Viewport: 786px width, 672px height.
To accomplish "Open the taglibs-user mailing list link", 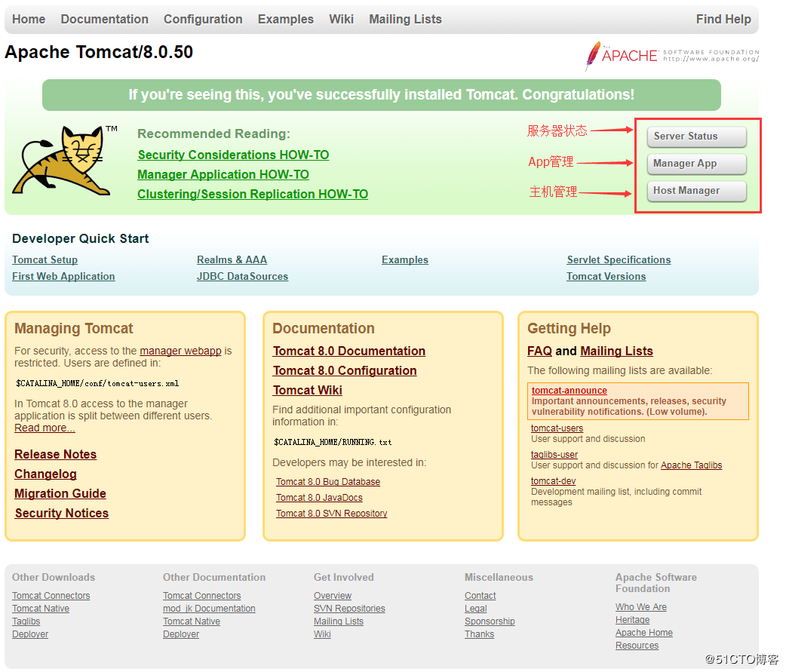I will [554, 455].
